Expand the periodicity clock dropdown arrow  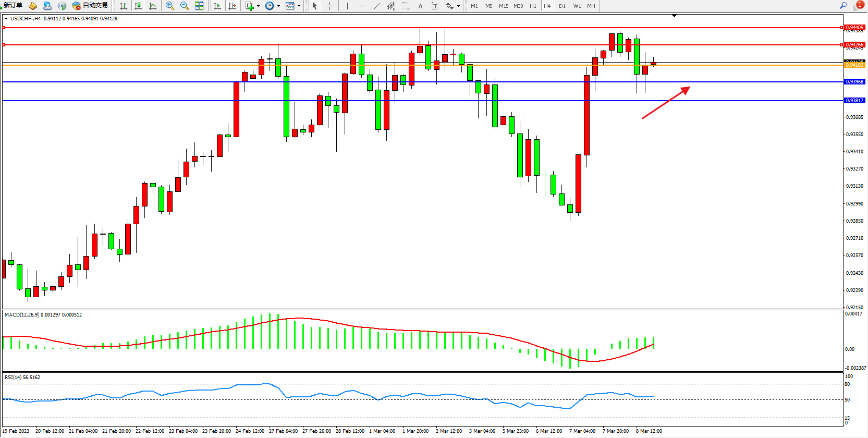[x=278, y=6]
